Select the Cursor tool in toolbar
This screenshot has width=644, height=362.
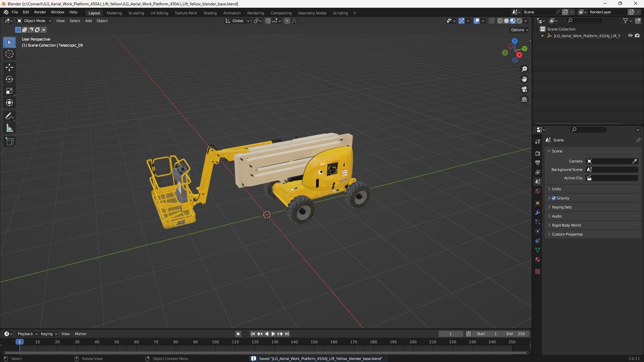9,54
